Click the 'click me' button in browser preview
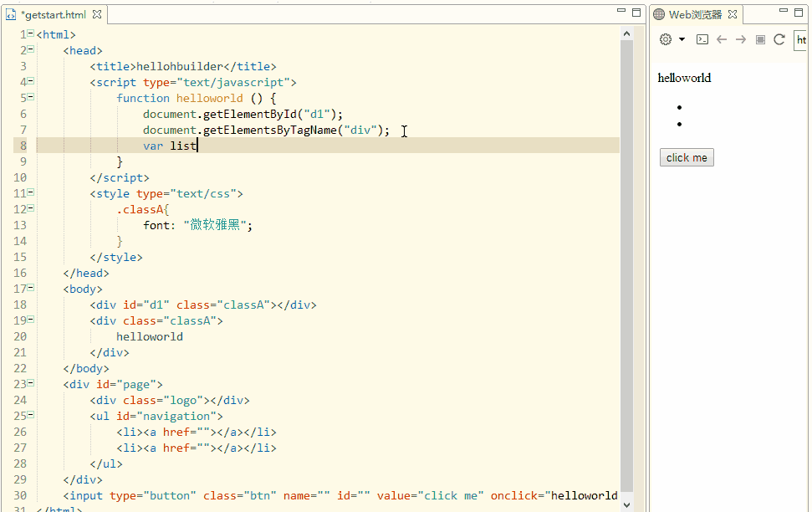 [x=687, y=157]
